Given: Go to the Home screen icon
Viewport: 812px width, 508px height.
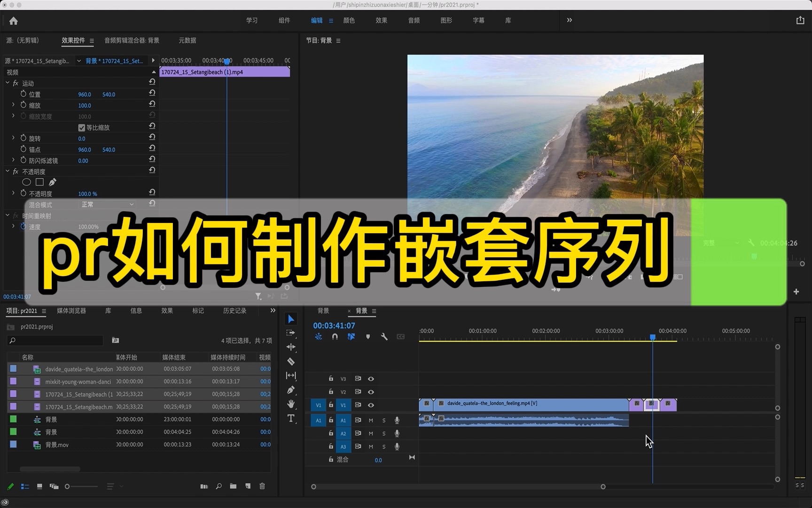Looking at the screenshot, I should pyautogui.click(x=14, y=21).
